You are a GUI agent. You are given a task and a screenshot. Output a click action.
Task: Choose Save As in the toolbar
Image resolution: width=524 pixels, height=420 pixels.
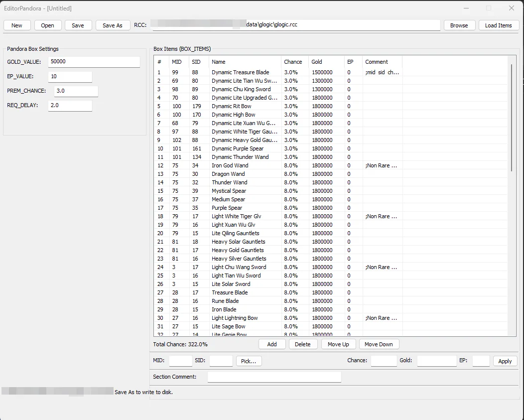click(x=112, y=25)
